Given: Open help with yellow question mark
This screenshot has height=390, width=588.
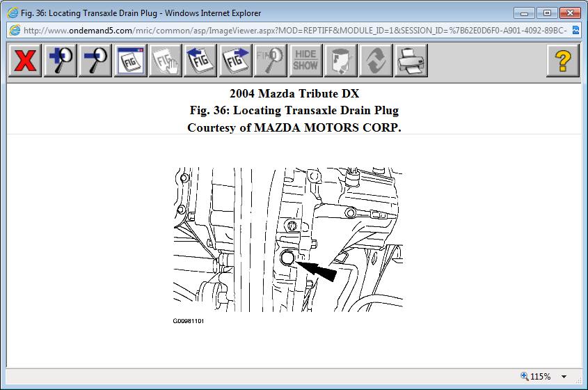Looking at the screenshot, I should pos(563,61).
